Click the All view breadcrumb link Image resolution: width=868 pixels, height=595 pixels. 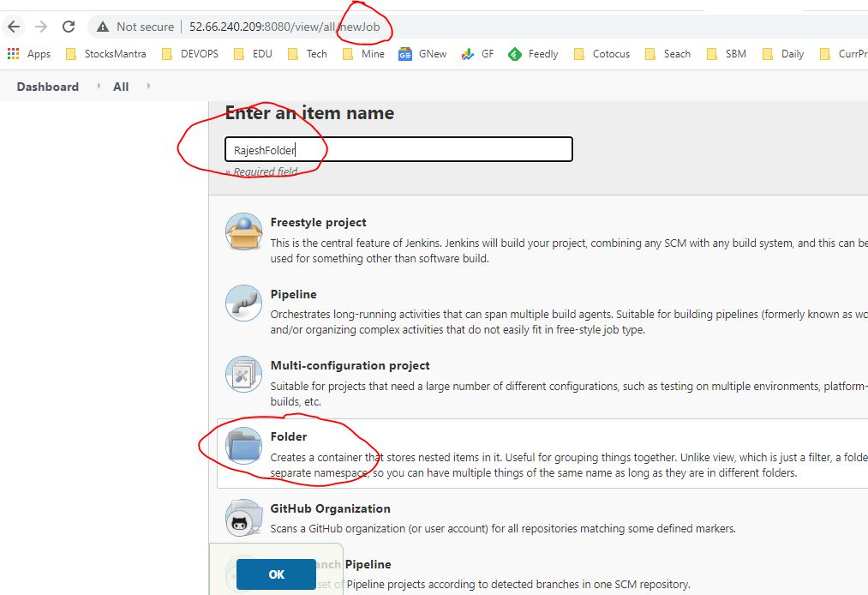click(x=121, y=87)
